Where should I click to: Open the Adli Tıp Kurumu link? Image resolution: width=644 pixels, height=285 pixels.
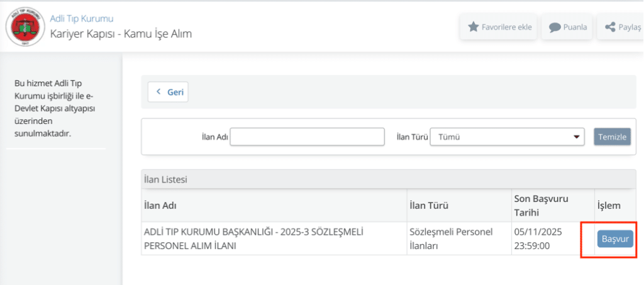[82, 18]
